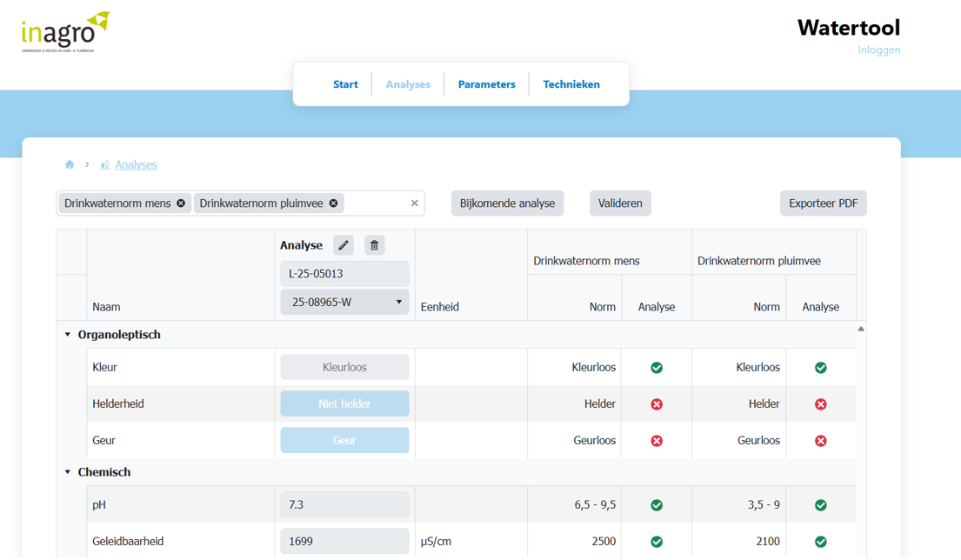This screenshot has height=560, width=961.
Task: Follow the Analyses breadcrumb link
Action: click(136, 165)
